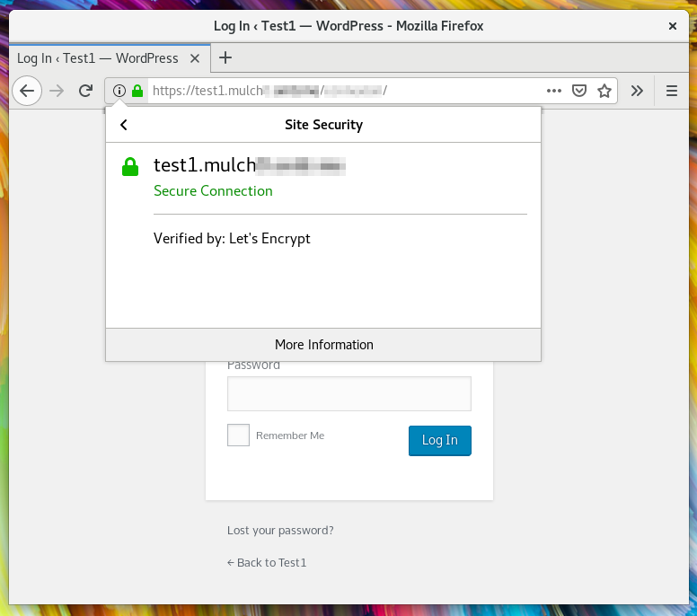Close the Log In ‹ Test1 tab
Image resolution: width=697 pixels, height=616 pixels.
coord(195,58)
